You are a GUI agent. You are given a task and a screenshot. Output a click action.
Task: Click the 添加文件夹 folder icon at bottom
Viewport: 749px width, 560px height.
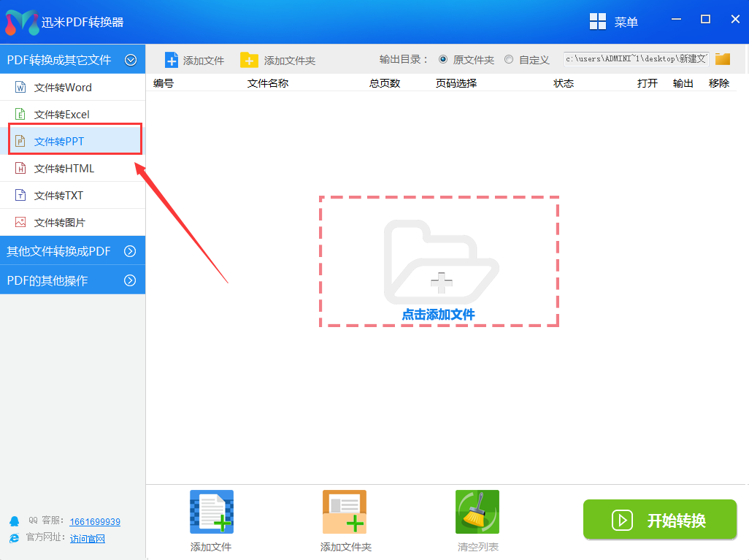click(x=345, y=511)
